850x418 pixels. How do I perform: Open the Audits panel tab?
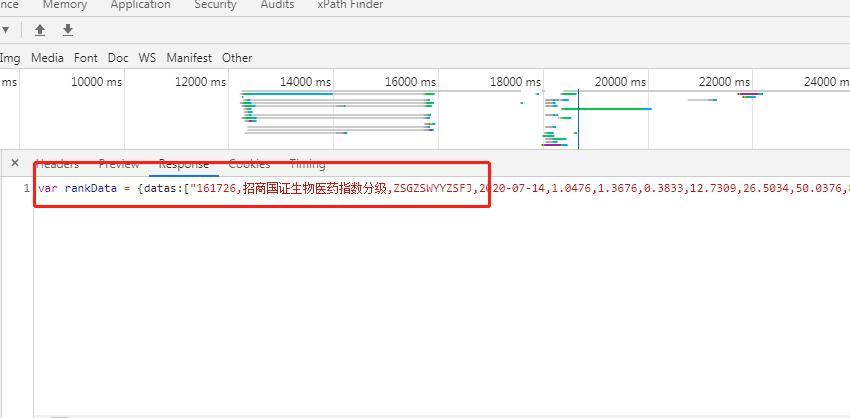[277, 5]
